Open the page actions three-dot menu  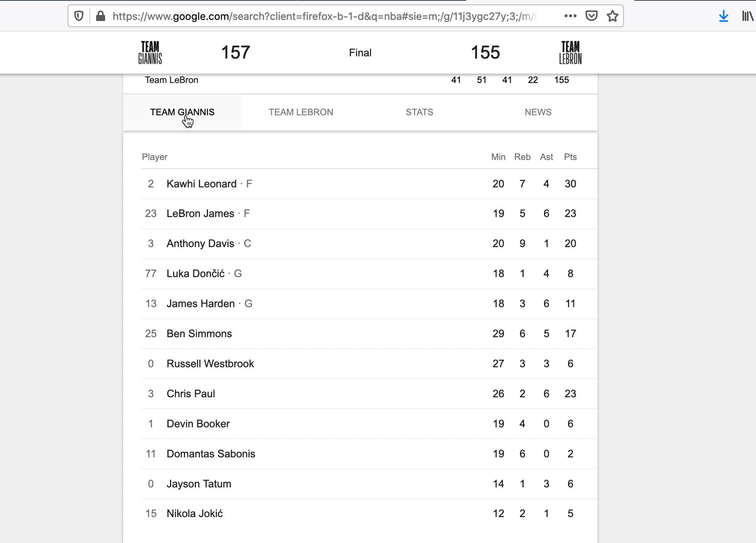[570, 16]
